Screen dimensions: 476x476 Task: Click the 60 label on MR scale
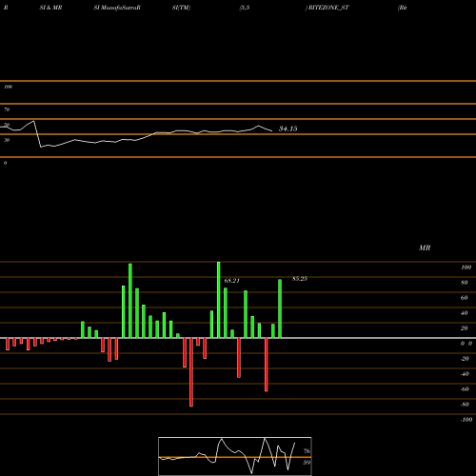pyautogui.click(x=465, y=298)
